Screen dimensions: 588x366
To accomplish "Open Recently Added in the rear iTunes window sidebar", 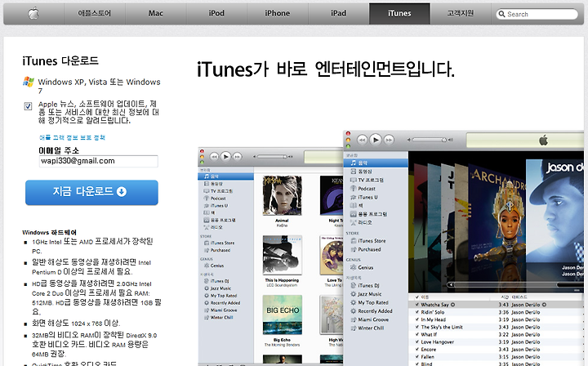I will [225, 303].
